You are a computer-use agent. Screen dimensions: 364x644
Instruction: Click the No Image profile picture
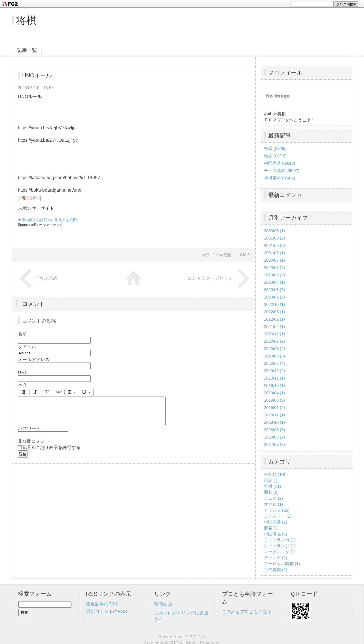pos(278,96)
